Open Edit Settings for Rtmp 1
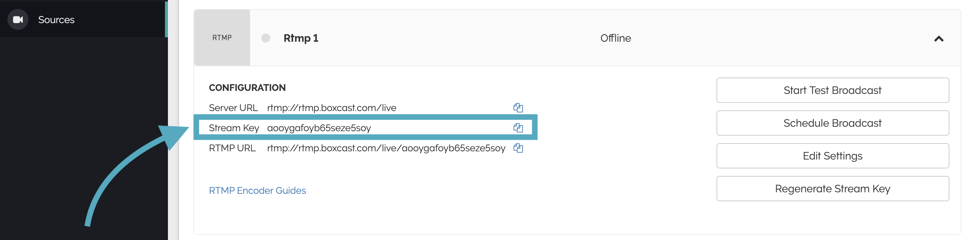980x240 pixels. [832, 156]
